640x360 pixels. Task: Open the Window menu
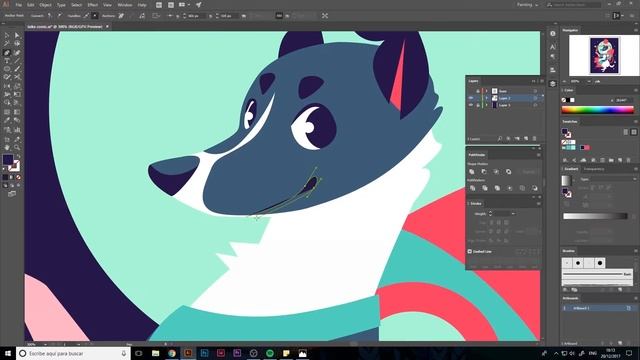(x=124, y=5)
